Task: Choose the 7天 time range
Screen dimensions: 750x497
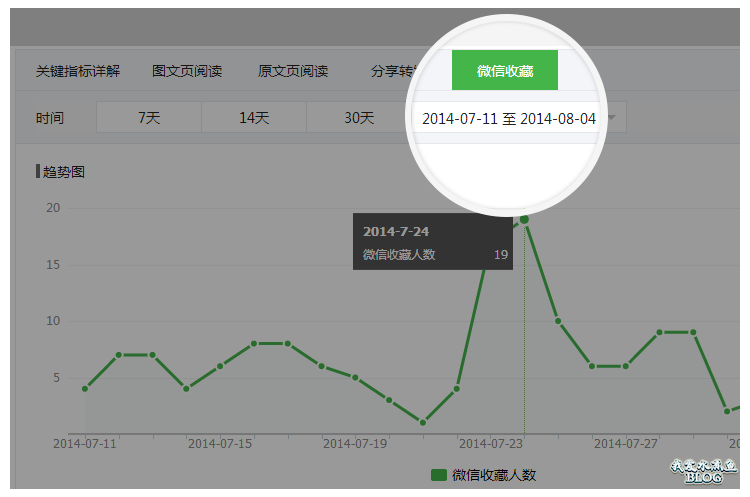Action: click(149, 118)
